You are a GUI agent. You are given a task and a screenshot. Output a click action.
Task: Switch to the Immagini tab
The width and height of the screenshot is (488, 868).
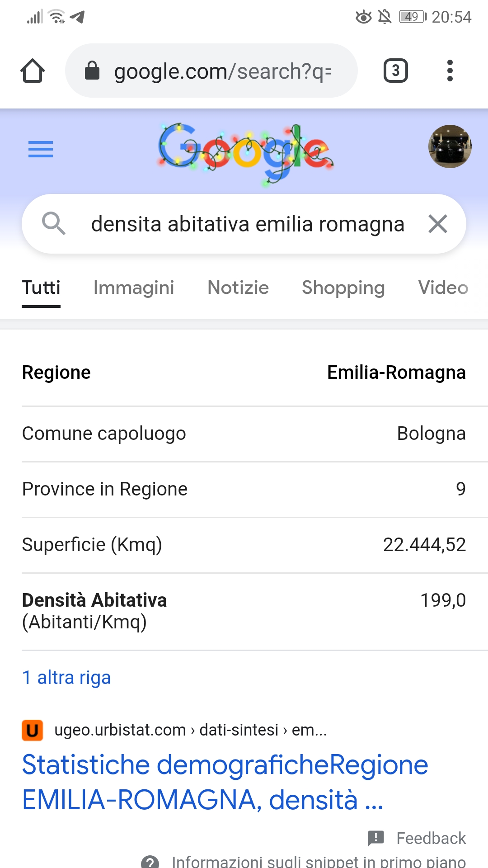(x=134, y=288)
